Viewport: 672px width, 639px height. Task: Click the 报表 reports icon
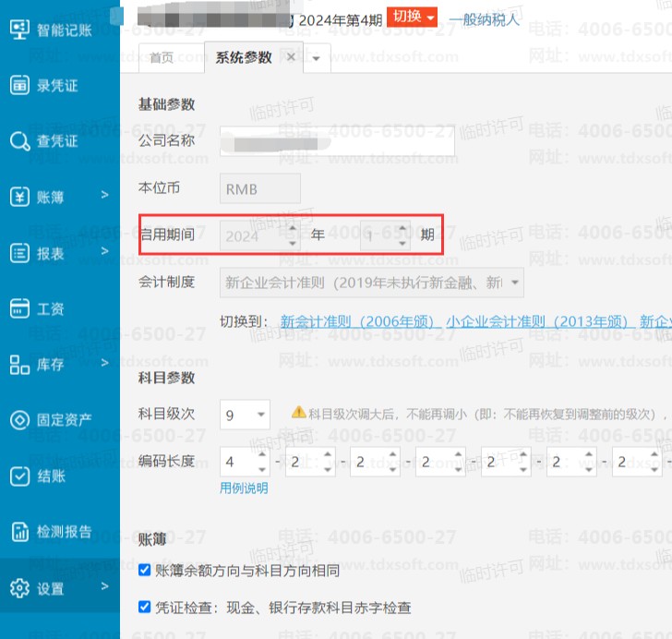[19, 252]
